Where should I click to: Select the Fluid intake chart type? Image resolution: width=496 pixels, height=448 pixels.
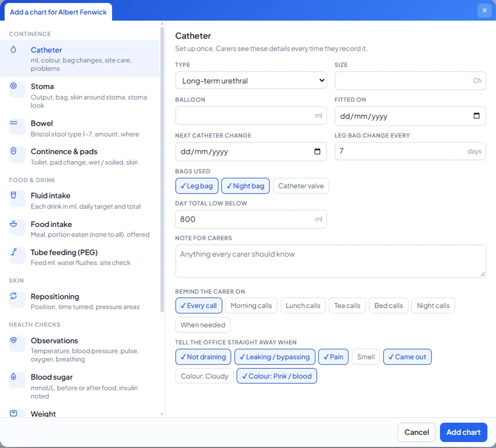[x=80, y=201]
